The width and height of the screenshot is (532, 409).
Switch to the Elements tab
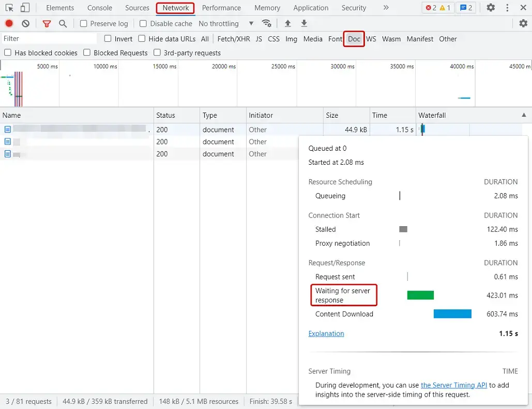click(60, 8)
